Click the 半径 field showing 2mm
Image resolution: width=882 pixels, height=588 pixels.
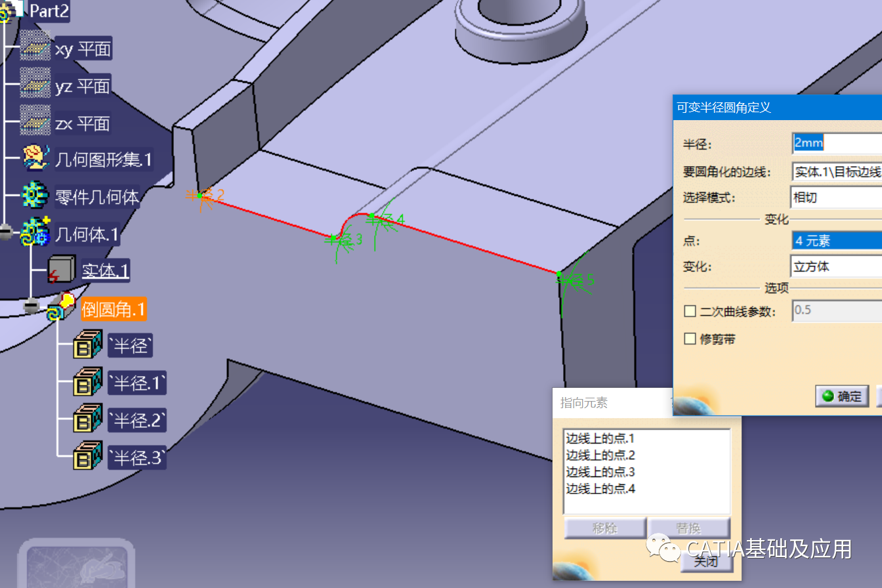(x=837, y=143)
